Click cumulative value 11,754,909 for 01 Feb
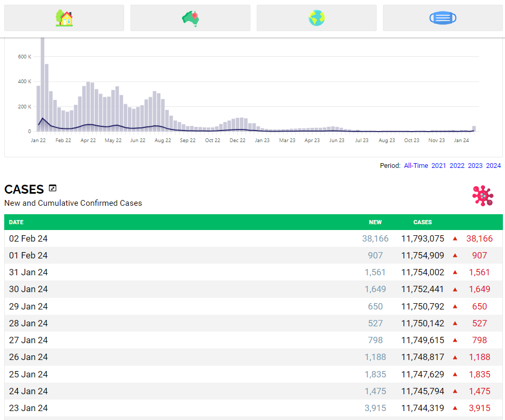Viewport: 505px width, 420px height. 422,256
